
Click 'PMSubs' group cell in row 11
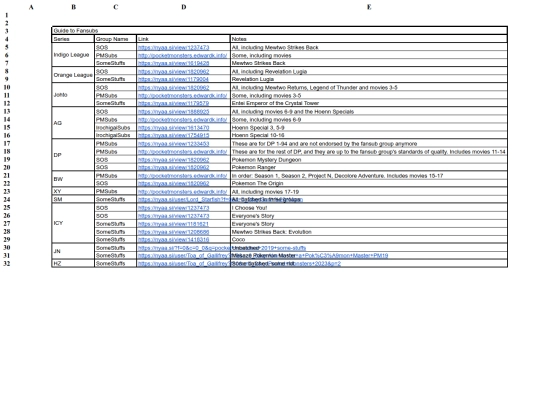[115, 95]
